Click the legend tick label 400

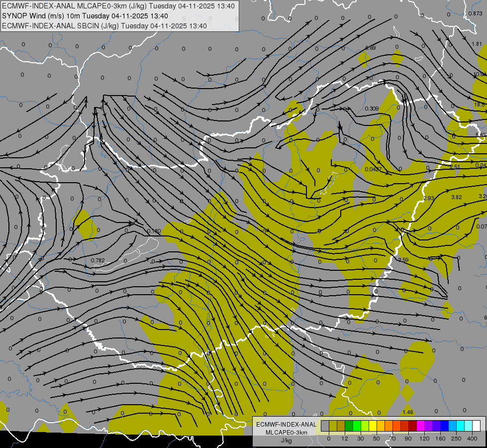click(x=472, y=439)
